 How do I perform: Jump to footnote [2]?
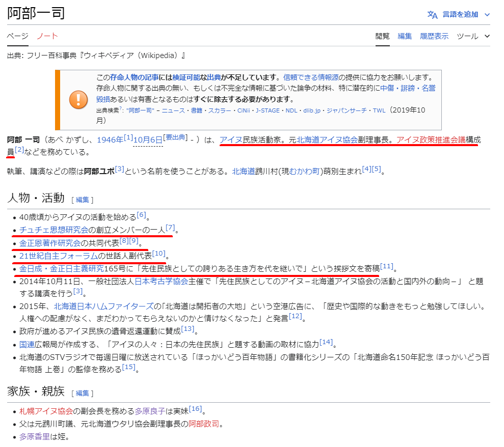point(19,150)
